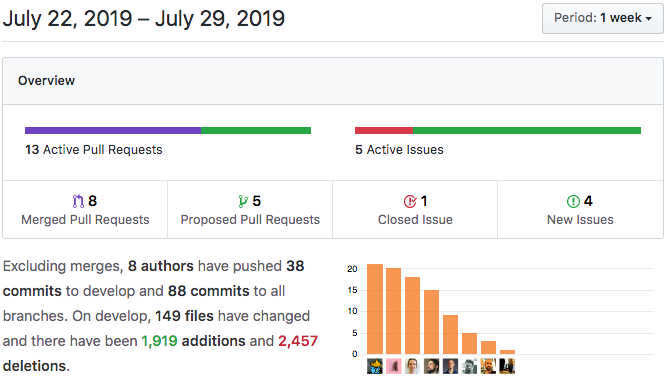Click the '1,919' additions number
Image resolution: width=665 pixels, height=378 pixels.
[159, 341]
